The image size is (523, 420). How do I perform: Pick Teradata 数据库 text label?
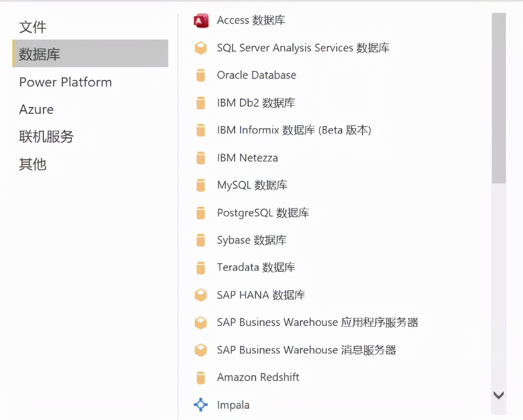256,268
